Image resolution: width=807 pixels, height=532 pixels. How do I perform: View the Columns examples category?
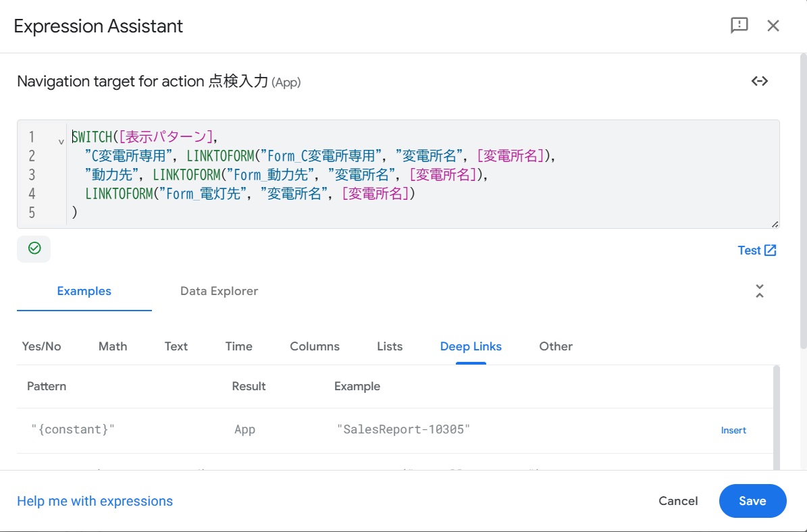click(315, 346)
